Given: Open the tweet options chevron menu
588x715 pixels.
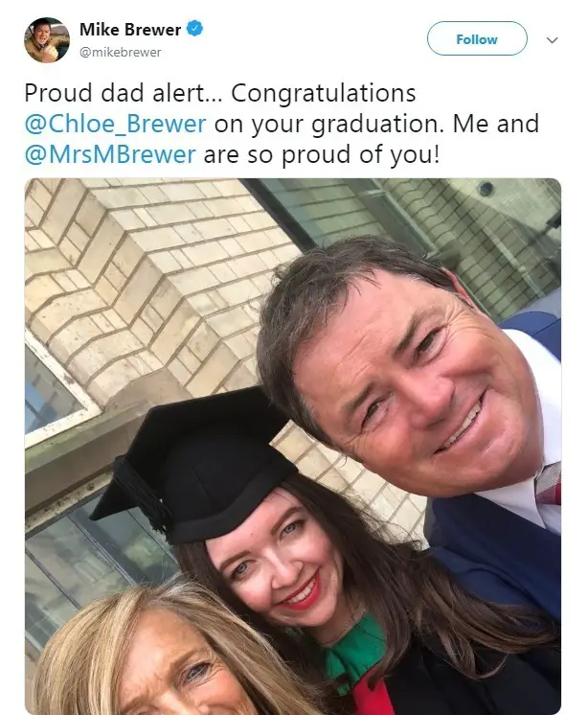Looking at the screenshot, I should [x=552, y=40].
